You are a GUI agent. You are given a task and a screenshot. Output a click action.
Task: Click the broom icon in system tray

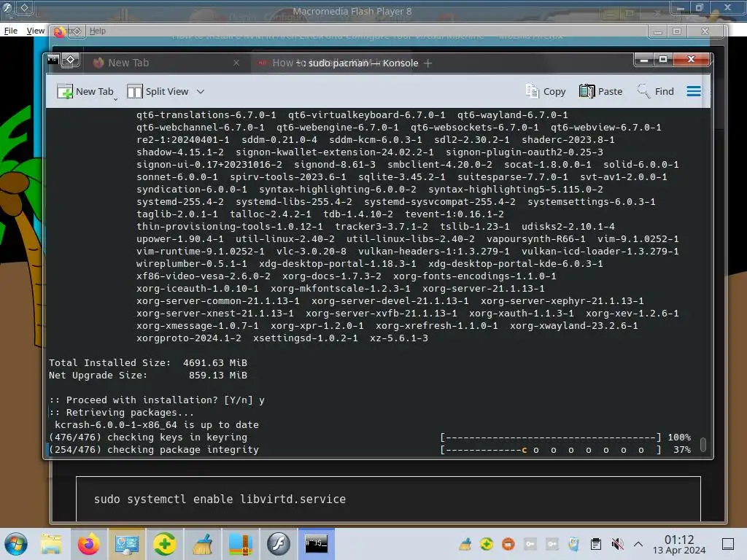(x=465, y=544)
